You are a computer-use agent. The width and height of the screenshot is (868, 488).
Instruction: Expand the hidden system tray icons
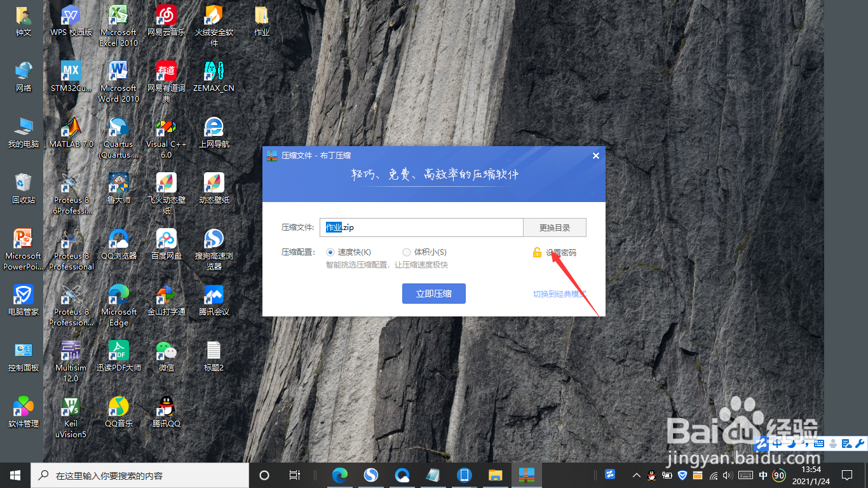[637, 475]
